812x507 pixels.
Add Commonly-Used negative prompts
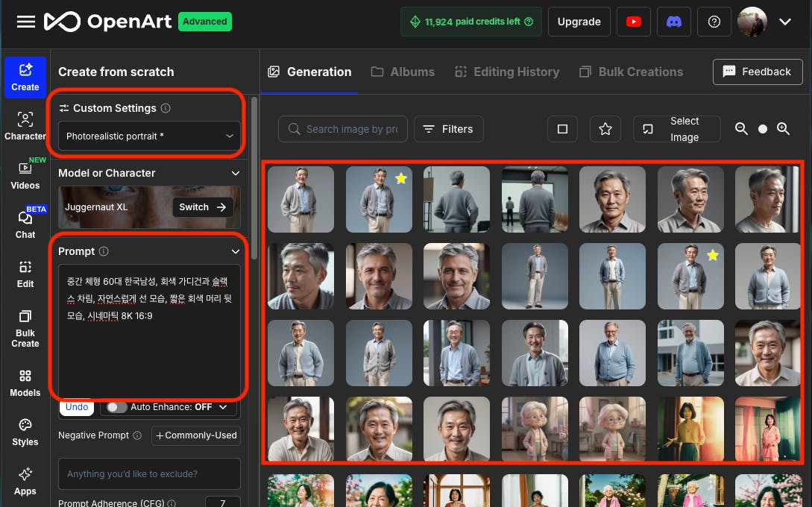[196, 435]
